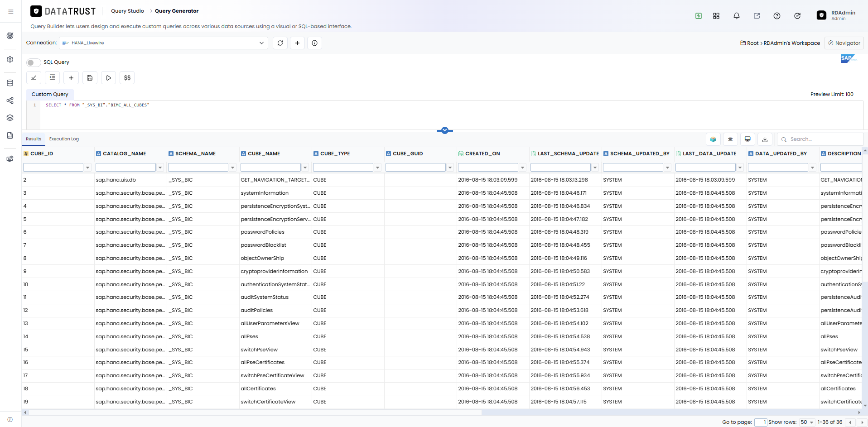
Task: Open the green add-sheet icon in header
Action: pos(699,16)
